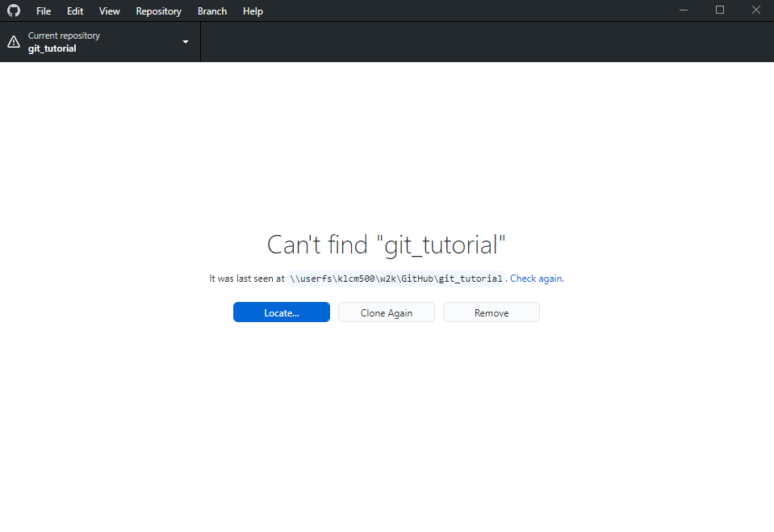The width and height of the screenshot is (774, 532).
Task: Click the \\userfs\klcm500 repository path text
Action: click(396, 279)
